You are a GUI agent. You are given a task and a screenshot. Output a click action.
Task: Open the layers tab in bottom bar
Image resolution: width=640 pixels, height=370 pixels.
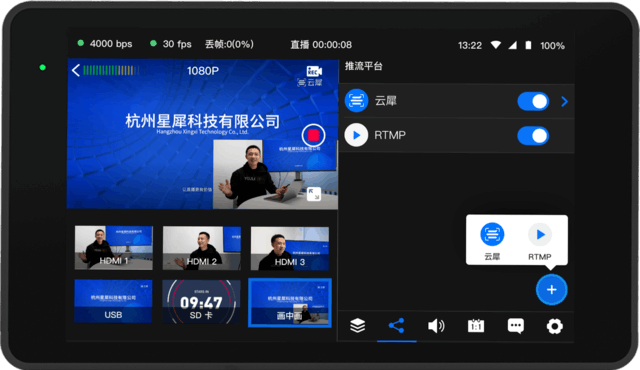pyautogui.click(x=358, y=326)
